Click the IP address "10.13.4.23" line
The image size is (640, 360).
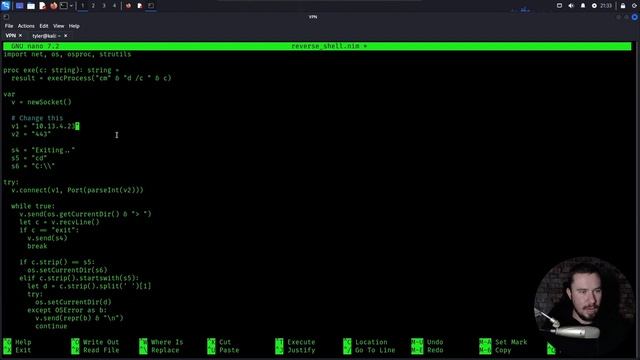click(x=45, y=126)
